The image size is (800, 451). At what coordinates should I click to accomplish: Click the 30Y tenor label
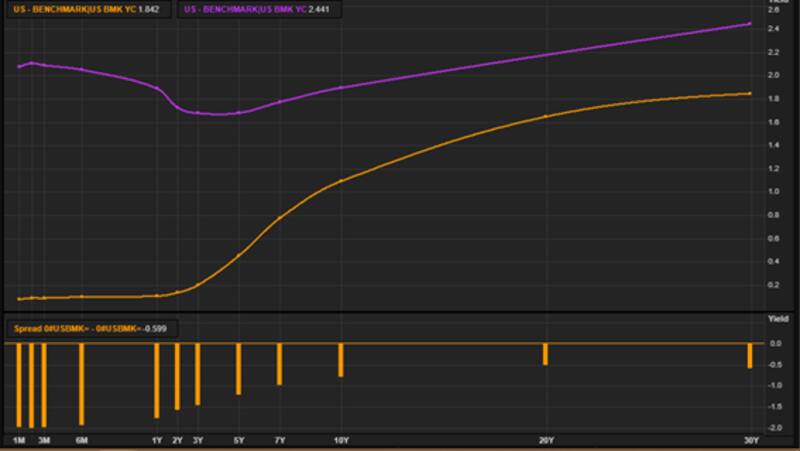tap(750, 440)
